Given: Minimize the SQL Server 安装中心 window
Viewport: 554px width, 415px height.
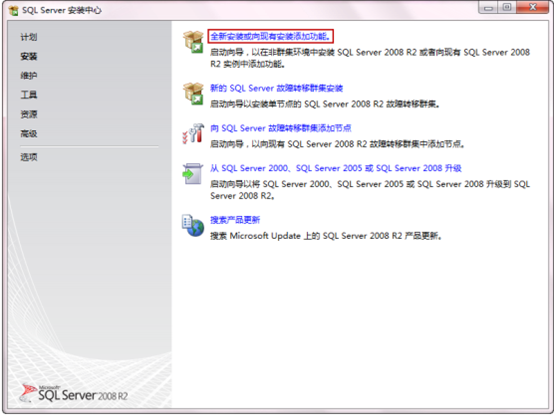Looking at the screenshot, I should [488, 7].
